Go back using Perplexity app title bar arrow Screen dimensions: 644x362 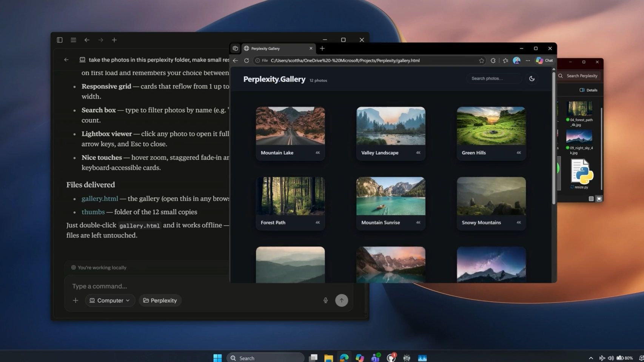click(x=87, y=40)
